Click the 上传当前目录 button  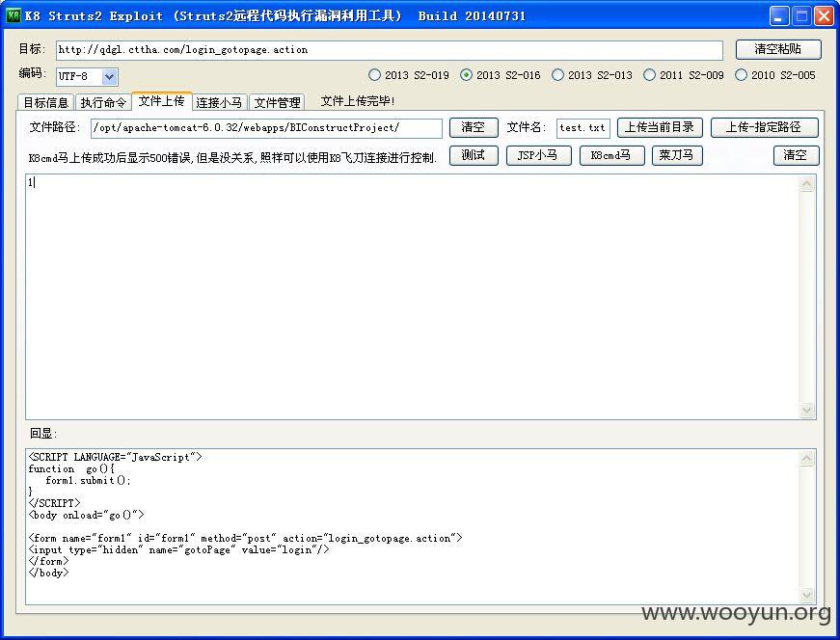tap(660, 127)
